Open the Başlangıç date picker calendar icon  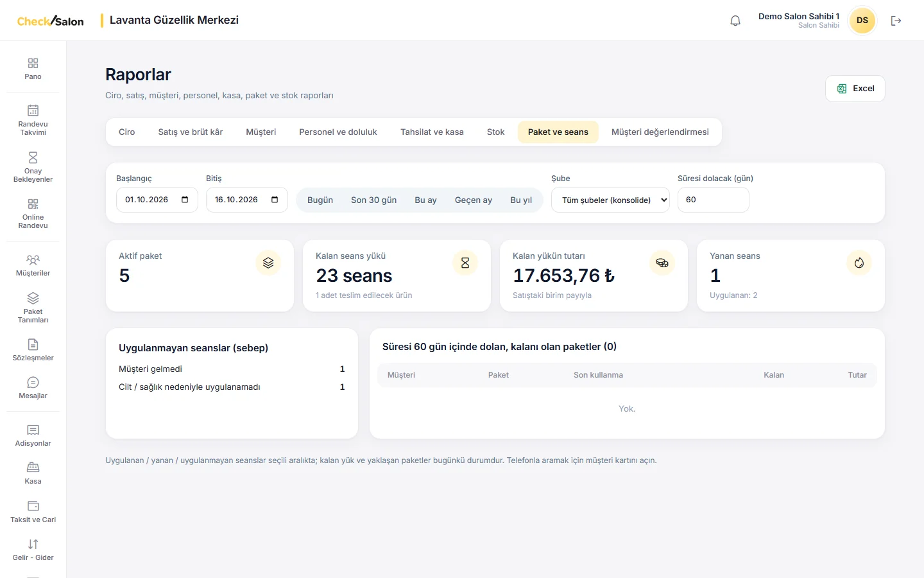tap(185, 200)
